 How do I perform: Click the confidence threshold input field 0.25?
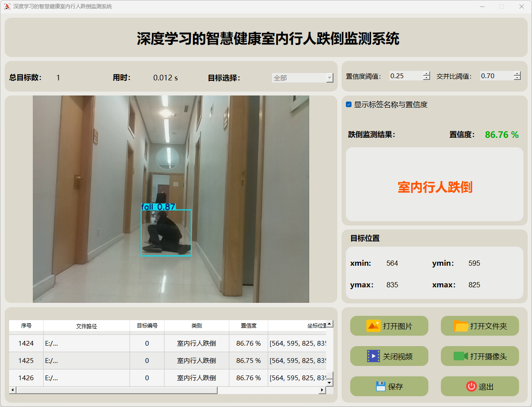point(405,76)
